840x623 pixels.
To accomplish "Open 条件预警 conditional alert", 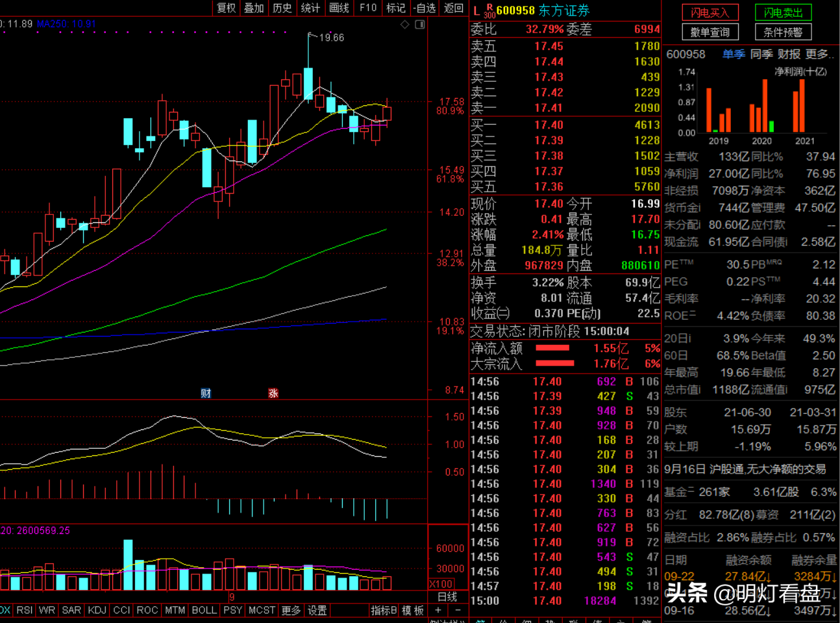I will click(x=783, y=32).
